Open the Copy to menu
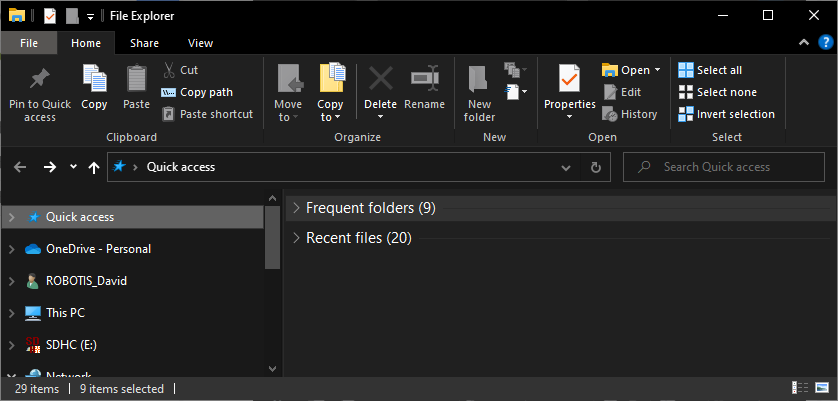Image resolution: width=838 pixels, height=401 pixels. (x=331, y=93)
